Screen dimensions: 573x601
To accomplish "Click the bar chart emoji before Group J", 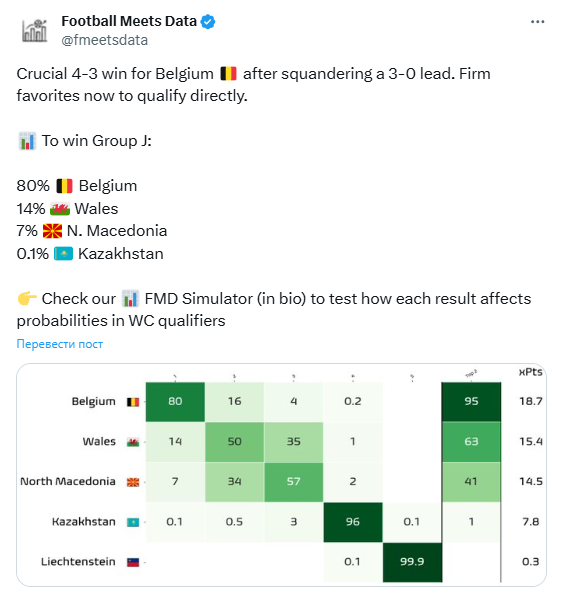I will click(x=27, y=141).
